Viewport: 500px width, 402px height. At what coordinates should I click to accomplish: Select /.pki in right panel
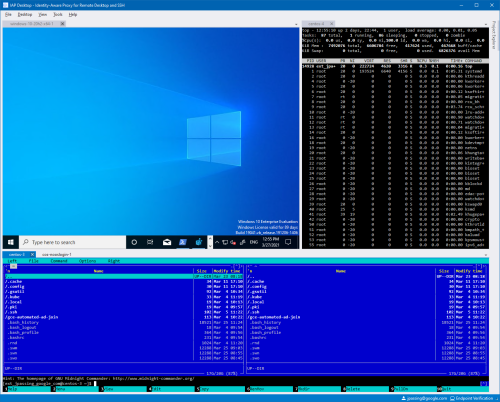click(366, 307)
